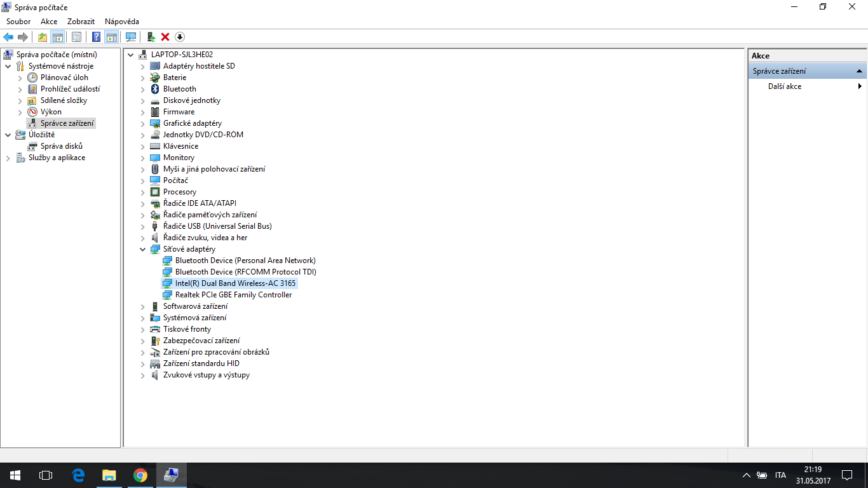Viewport: 868px width, 488px height.
Task: Scan for hardware changes with the monitor icon
Action: pos(131,37)
